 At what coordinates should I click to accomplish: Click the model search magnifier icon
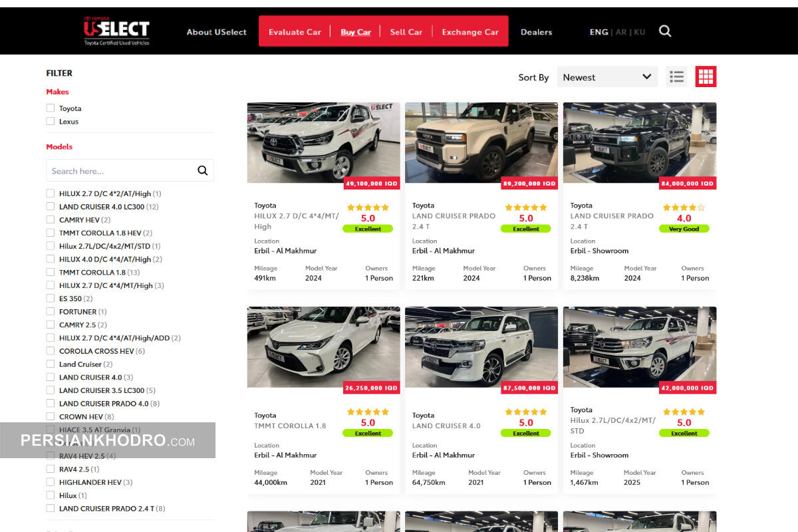pos(203,171)
